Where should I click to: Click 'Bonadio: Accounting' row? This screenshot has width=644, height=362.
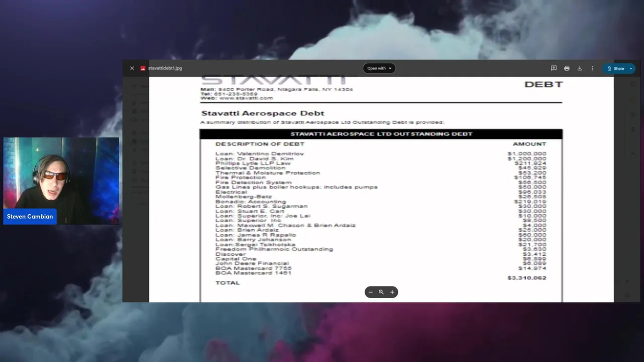381,202
